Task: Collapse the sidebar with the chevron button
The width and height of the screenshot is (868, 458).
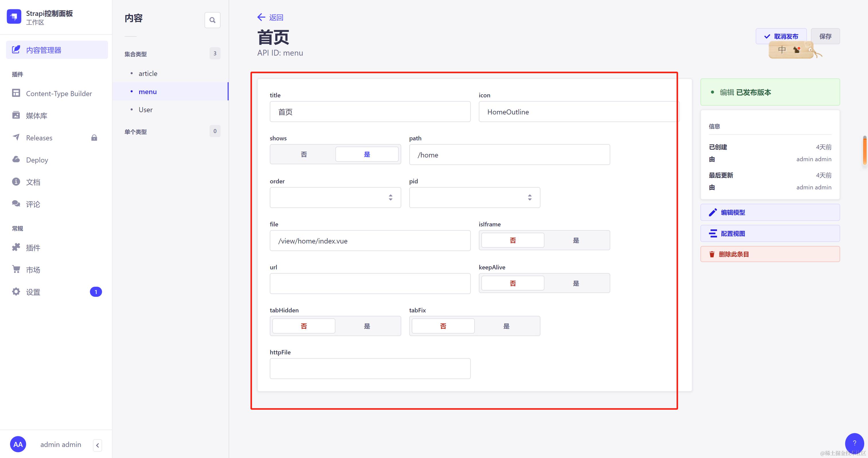Action: [x=97, y=445]
